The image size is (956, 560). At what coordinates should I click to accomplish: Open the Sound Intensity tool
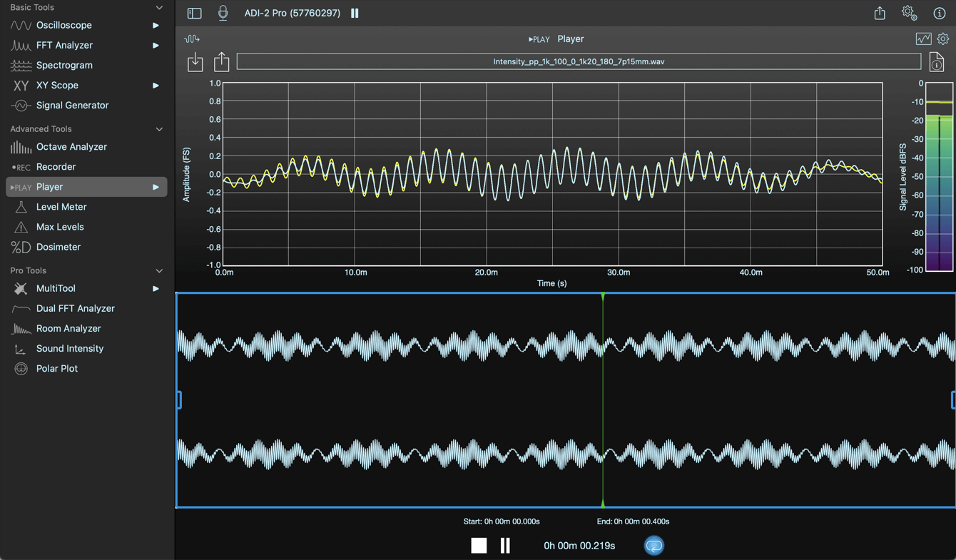click(70, 348)
